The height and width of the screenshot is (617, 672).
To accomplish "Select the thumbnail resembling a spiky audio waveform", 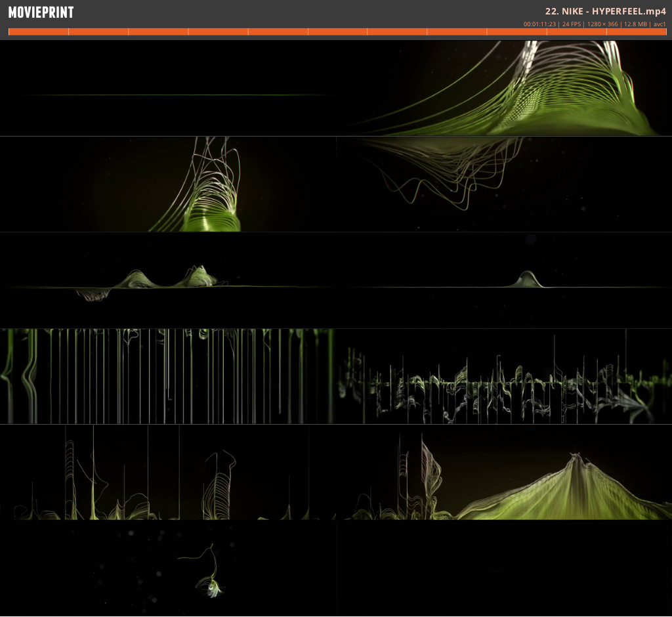I will (x=504, y=377).
